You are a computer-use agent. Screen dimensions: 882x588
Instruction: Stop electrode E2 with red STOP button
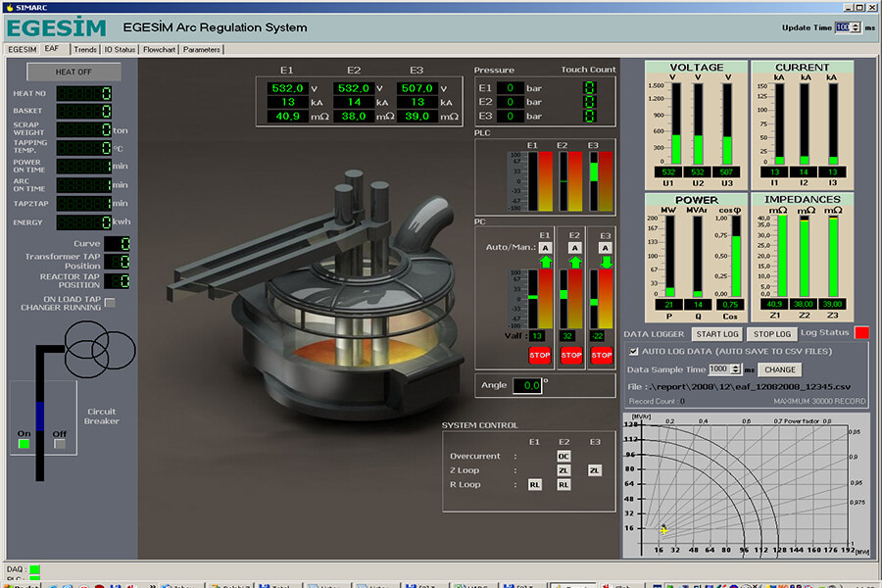click(x=570, y=355)
